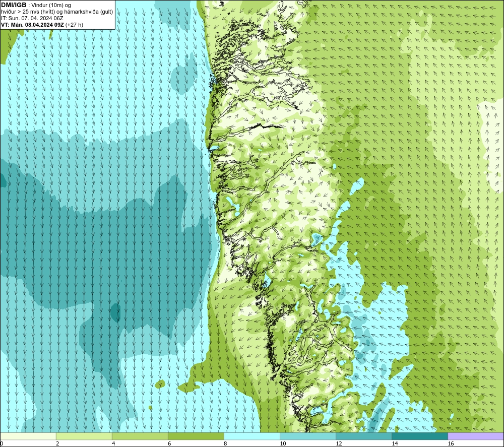Viewport: 504px width, 447px height.
Task: Click the 'hviður > 25 m/s' legend line
Action: [x=57, y=12]
